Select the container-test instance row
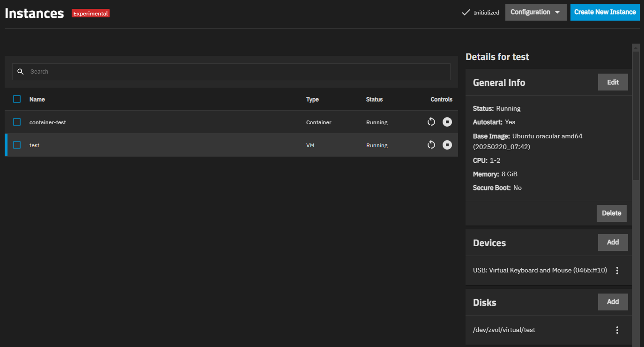 coord(164,122)
